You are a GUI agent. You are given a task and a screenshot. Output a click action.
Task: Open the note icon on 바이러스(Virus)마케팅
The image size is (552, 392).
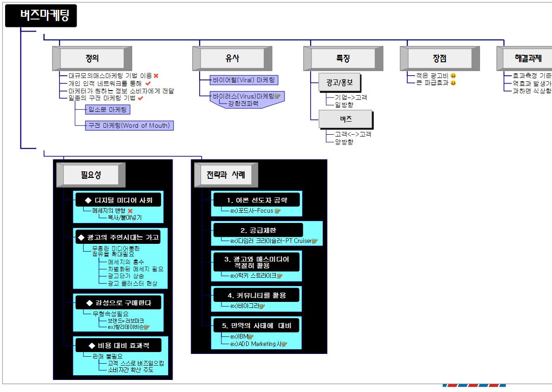tap(278, 97)
